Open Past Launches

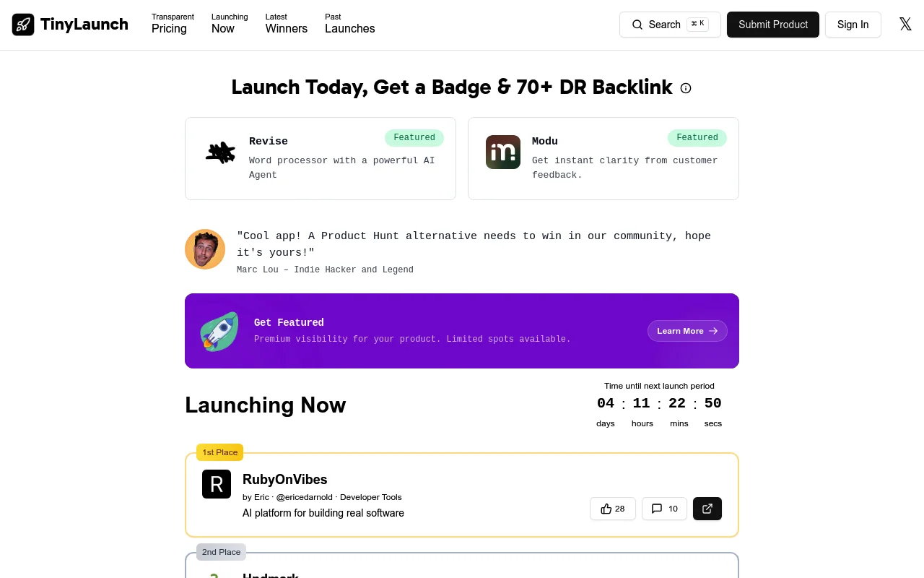(349, 24)
